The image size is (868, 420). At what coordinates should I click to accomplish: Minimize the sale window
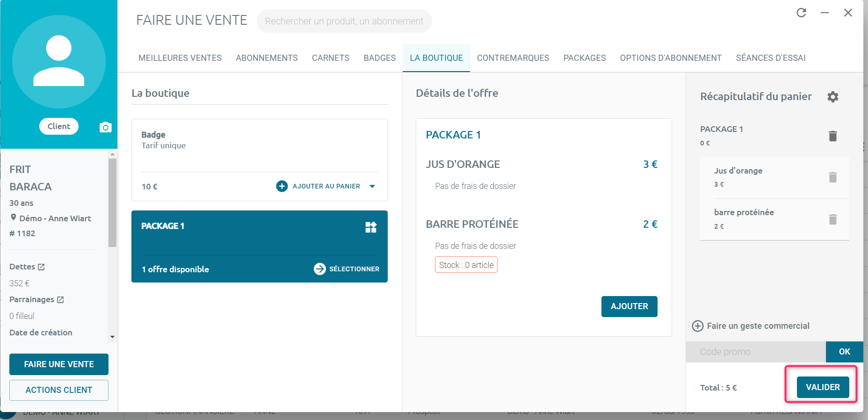click(825, 13)
